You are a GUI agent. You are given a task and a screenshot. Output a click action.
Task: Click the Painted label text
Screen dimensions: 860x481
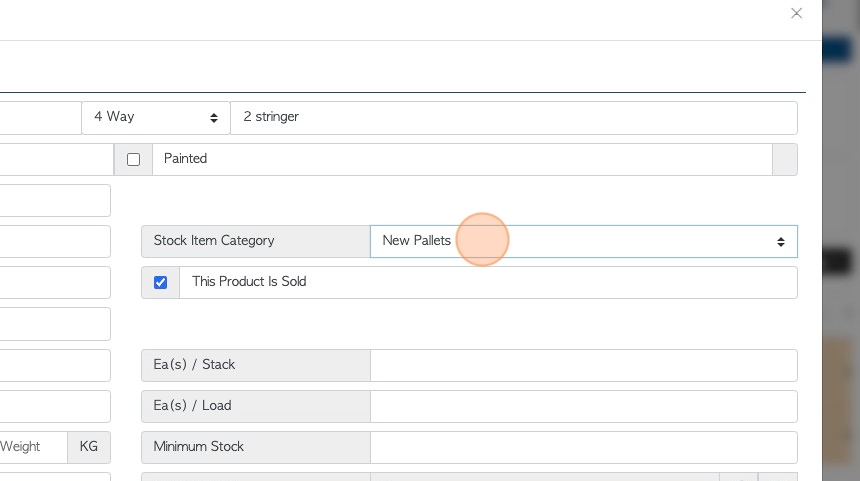pos(185,159)
